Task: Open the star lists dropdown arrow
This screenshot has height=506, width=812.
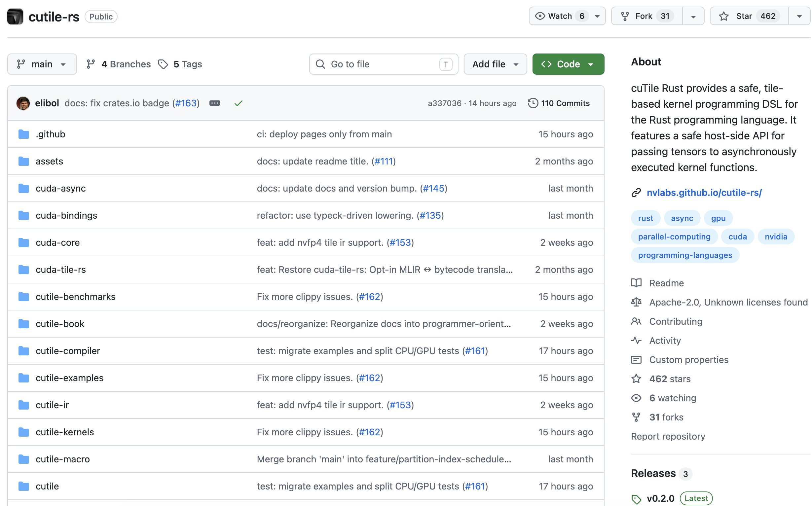Action: (799, 16)
